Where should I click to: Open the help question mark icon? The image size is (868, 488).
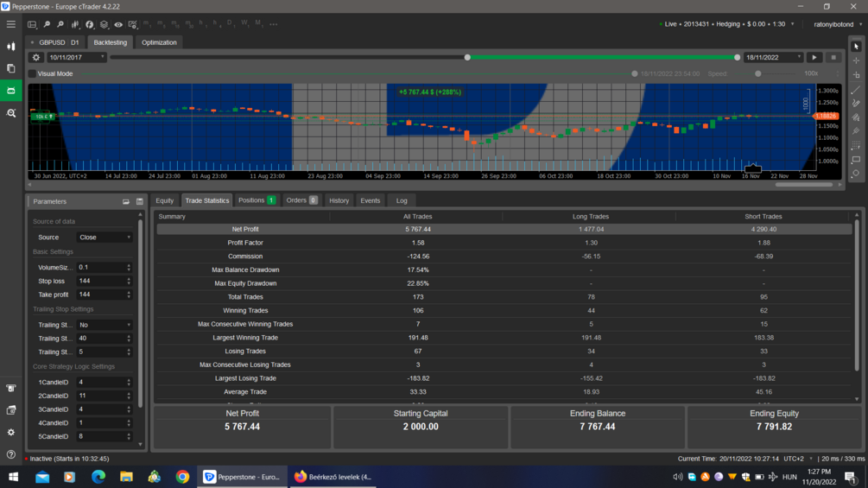click(x=11, y=455)
